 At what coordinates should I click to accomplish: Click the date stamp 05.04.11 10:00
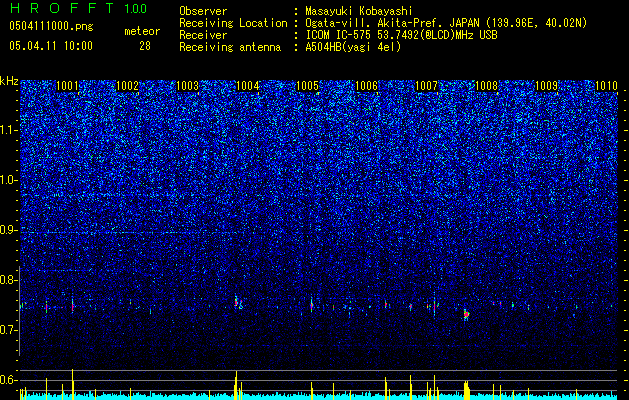point(51,46)
